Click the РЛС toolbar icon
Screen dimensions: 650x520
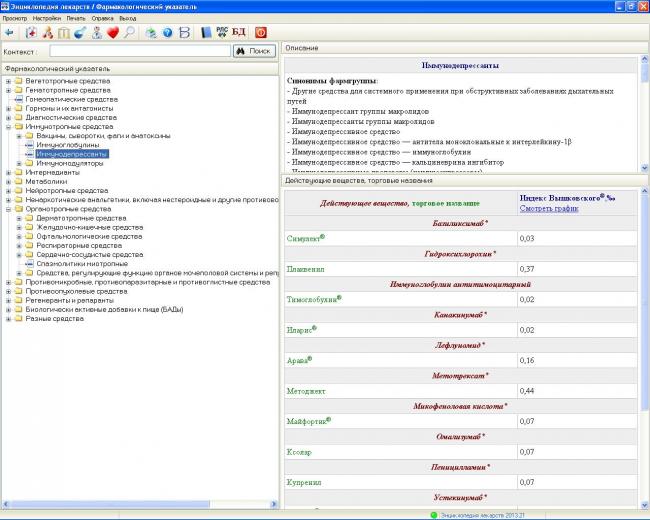222,32
